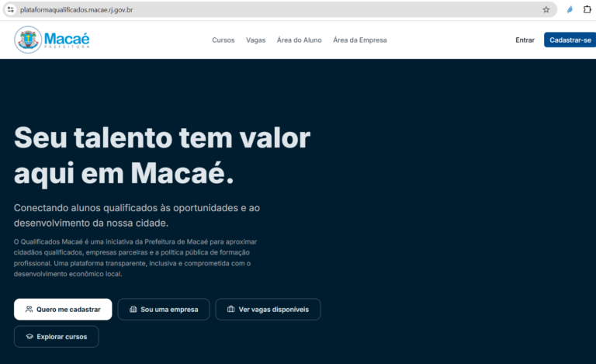Click the briefcase icon in Ver vagas

pos(230,309)
